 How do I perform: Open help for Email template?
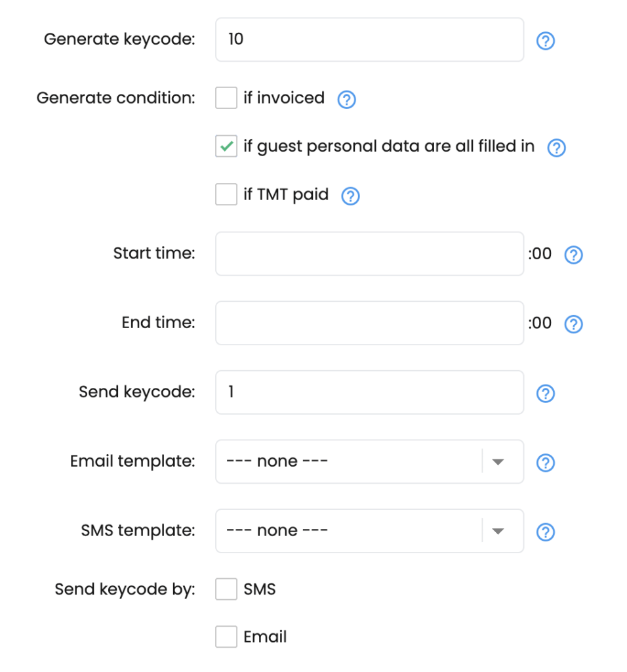point(546,463)
